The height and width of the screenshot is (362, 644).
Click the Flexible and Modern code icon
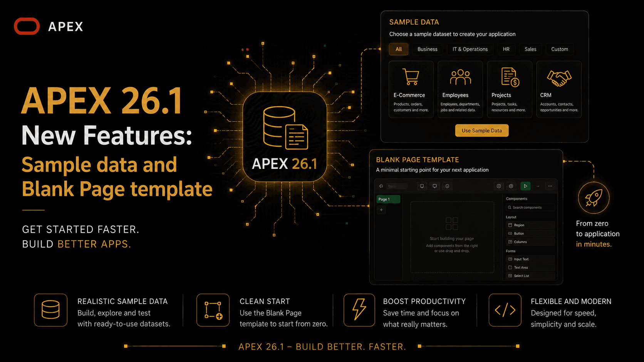505,310
